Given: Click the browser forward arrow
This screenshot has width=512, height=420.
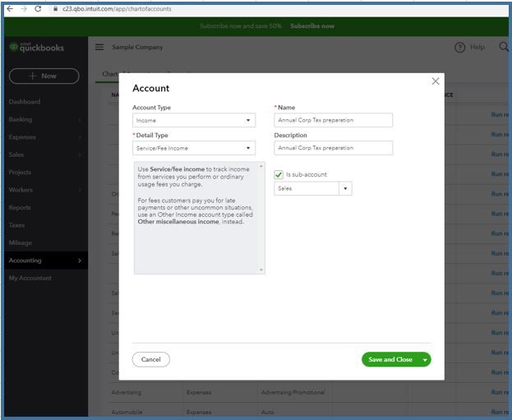Looking at the screenshot, I should (x=24, y=9).
